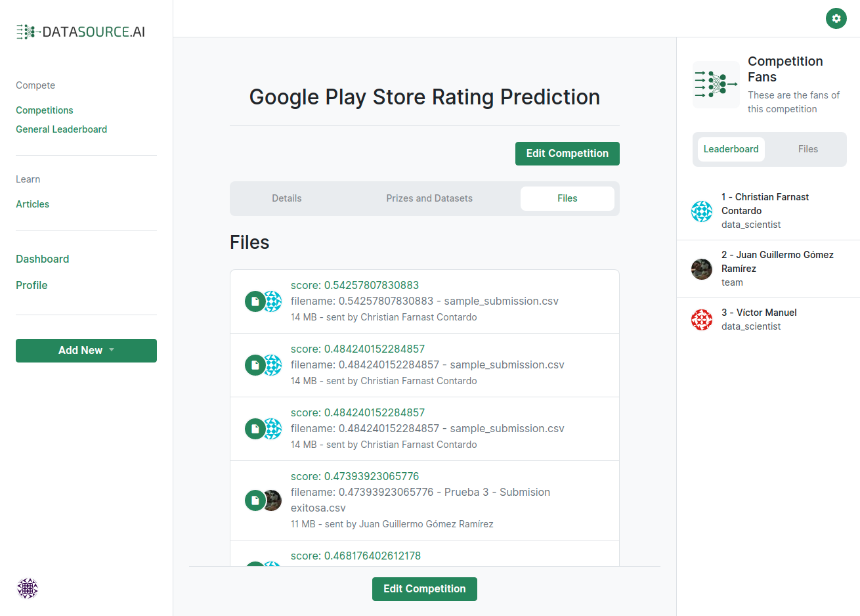Viewport: 860px width, 616px height.
Task: Click the file icon for score 0.54257807830883
Action: [x=255, y=301]
